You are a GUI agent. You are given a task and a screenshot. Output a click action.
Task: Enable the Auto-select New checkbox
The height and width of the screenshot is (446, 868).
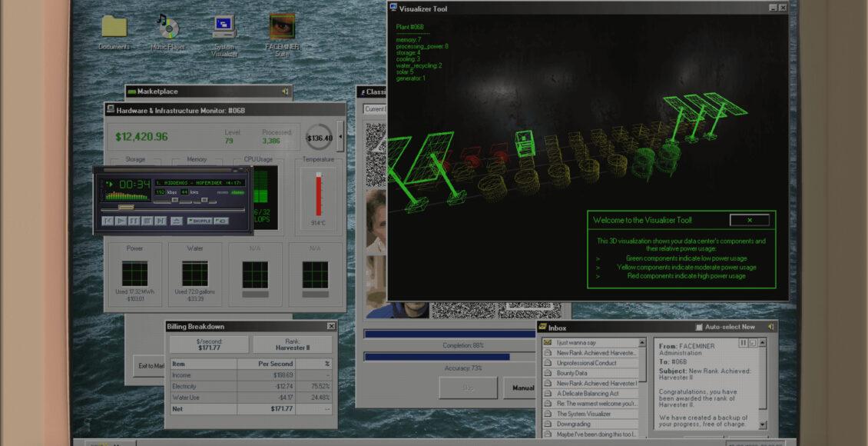tap(699, 327)
